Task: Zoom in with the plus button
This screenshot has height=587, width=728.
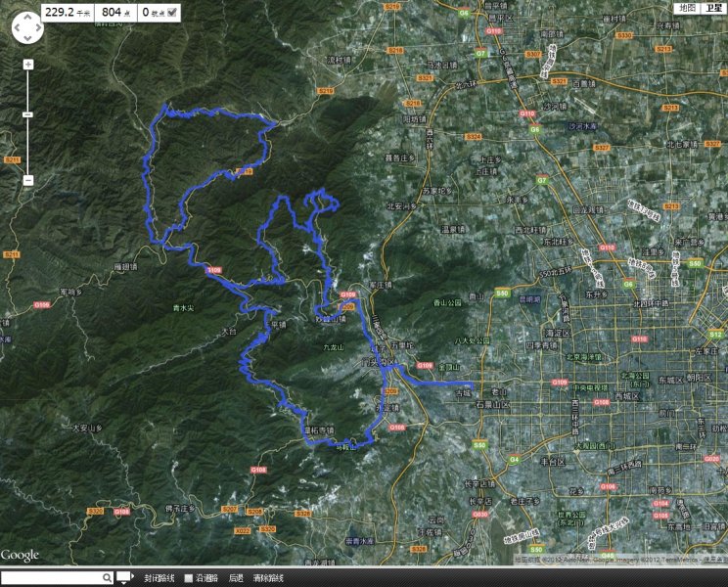Action: click(27, 65)
